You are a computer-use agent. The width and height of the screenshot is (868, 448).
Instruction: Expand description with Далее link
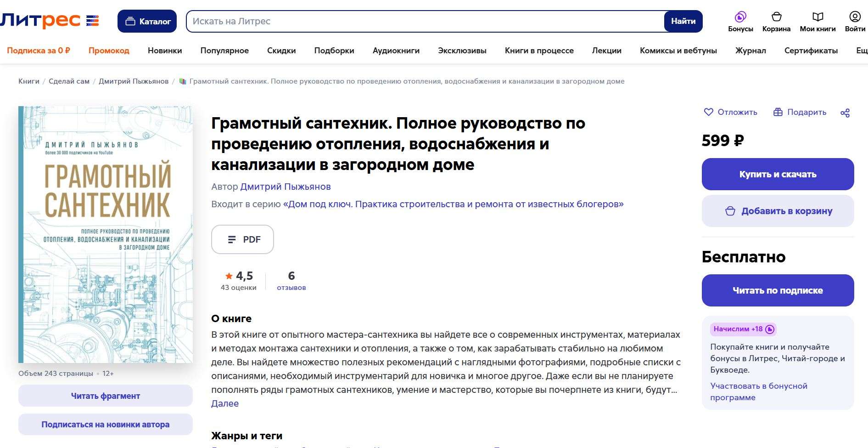225,403
